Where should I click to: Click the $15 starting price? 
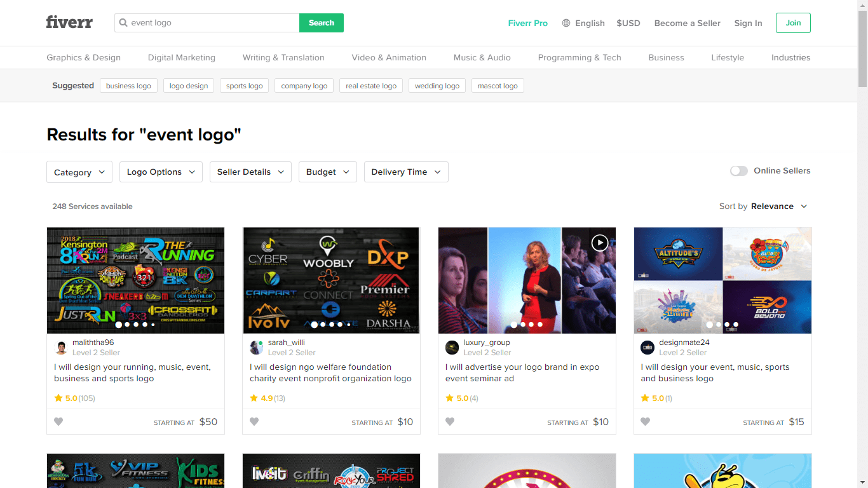coord(796,421)
